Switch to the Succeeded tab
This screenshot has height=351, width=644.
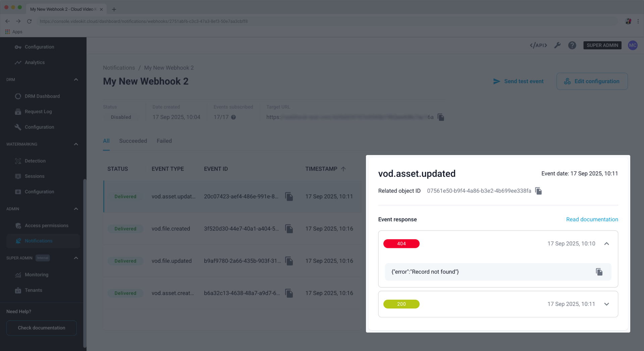[133, 141]
